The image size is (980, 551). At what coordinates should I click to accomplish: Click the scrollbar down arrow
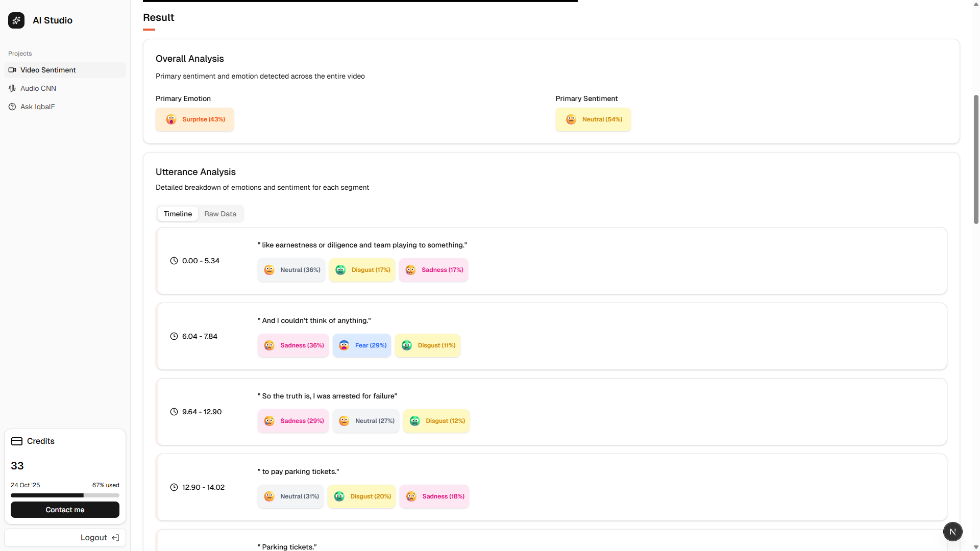coord(976,547)
